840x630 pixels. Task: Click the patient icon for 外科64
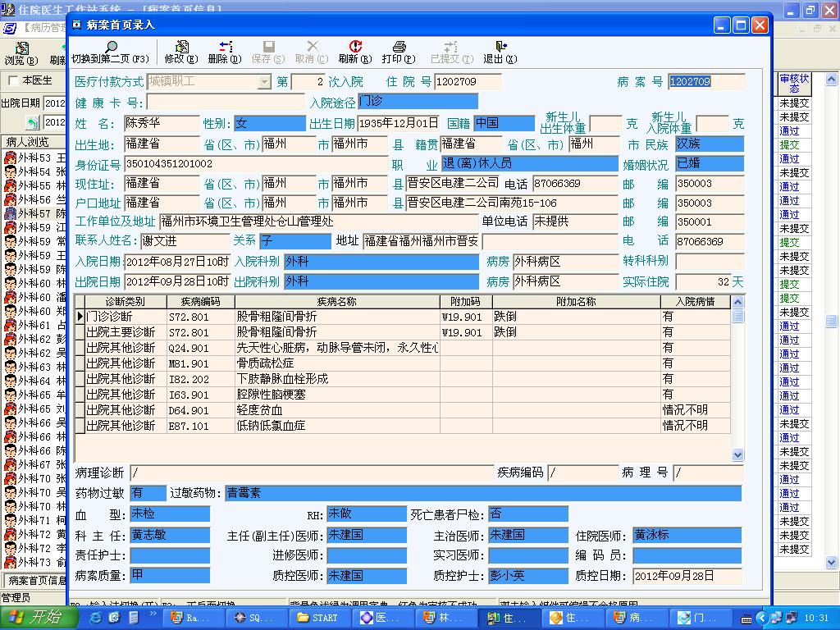10,381
